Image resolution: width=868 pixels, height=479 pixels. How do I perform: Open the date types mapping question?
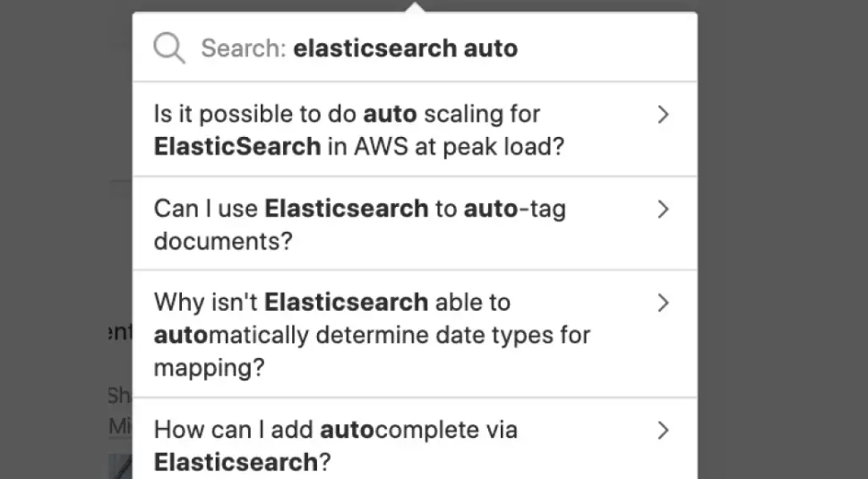coord(415,334)
